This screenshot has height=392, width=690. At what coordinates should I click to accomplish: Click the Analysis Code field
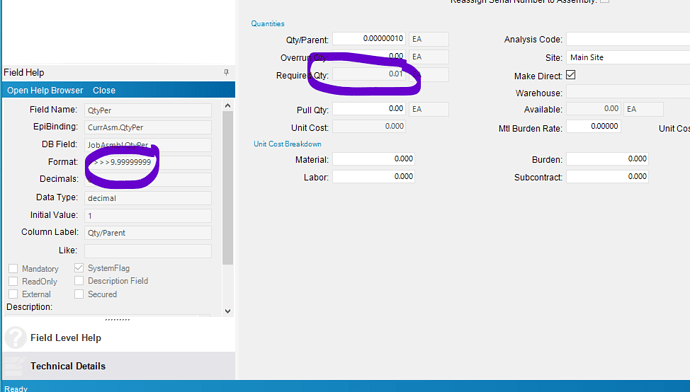coord(628,39)
